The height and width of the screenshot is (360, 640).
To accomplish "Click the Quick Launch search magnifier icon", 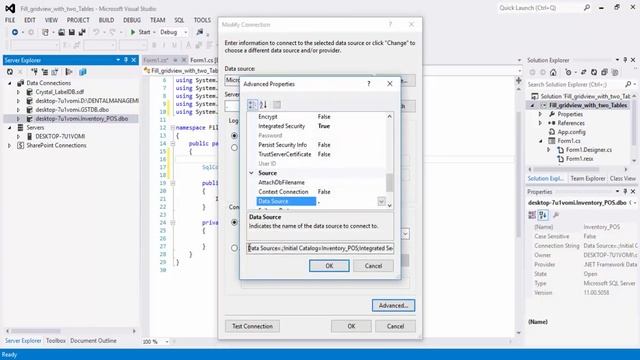I will tap(587, 7).
